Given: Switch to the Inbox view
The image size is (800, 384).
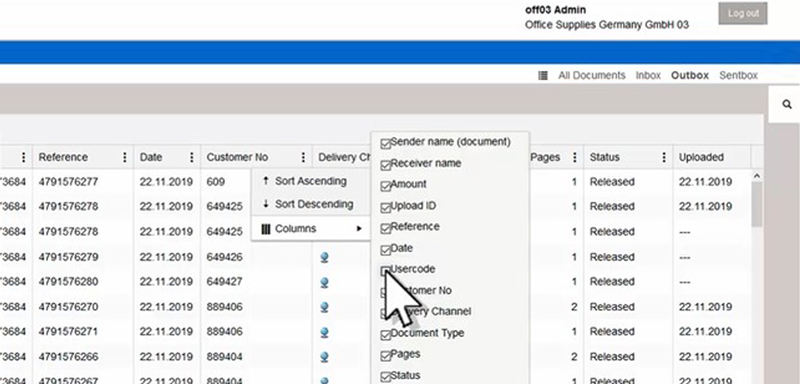Looking at the screenshot, I should click(x=648, y=75).
